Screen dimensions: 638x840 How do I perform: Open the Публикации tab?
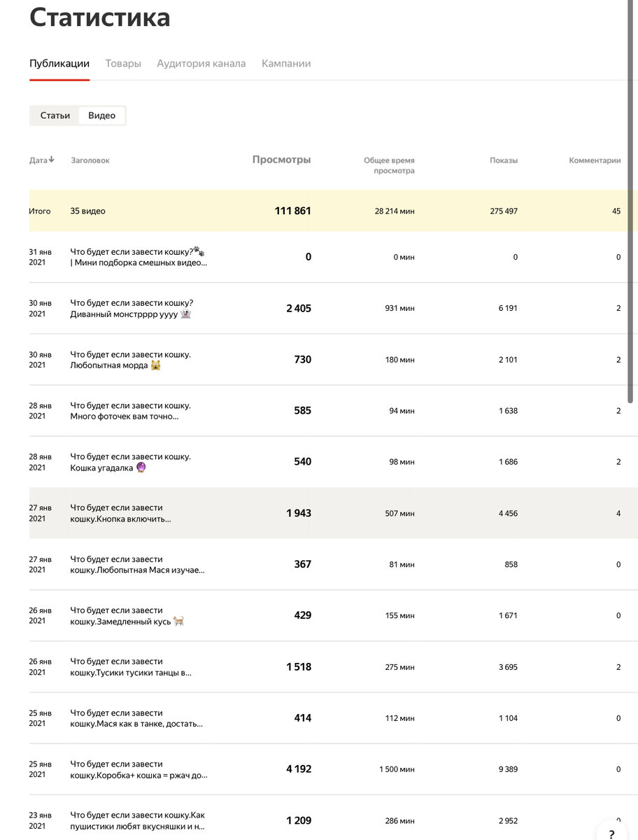(x=59, y=64)
